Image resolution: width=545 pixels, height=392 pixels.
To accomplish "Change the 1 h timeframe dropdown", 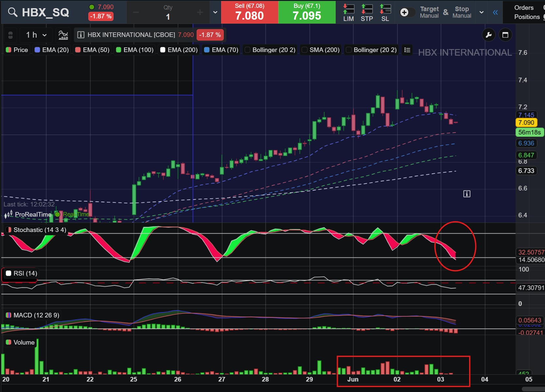I will pos(36,35).
